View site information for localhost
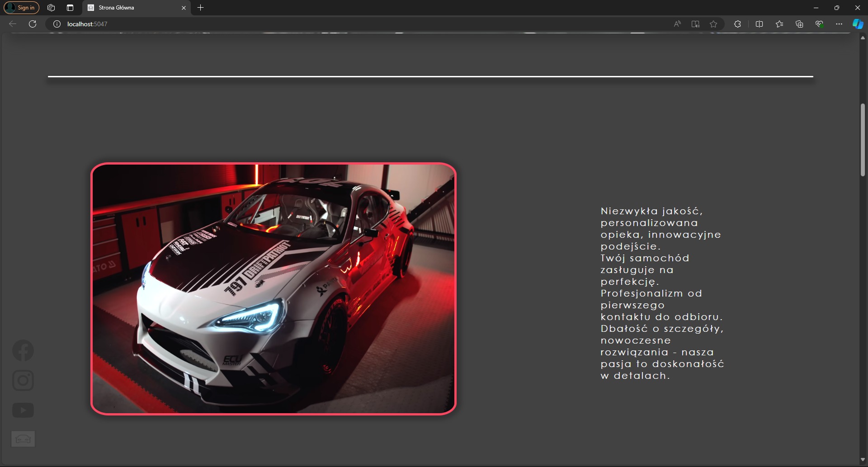868x467 pixels. click(x=57, y=24)
